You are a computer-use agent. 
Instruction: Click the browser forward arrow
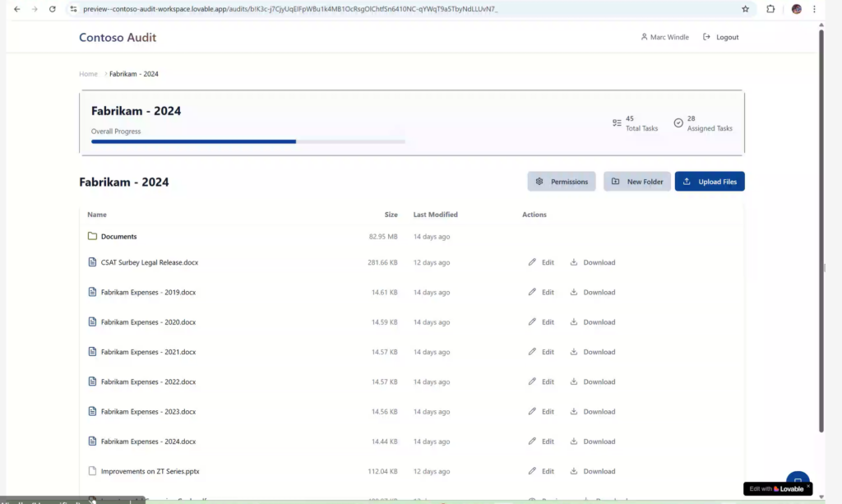point(35,9)
